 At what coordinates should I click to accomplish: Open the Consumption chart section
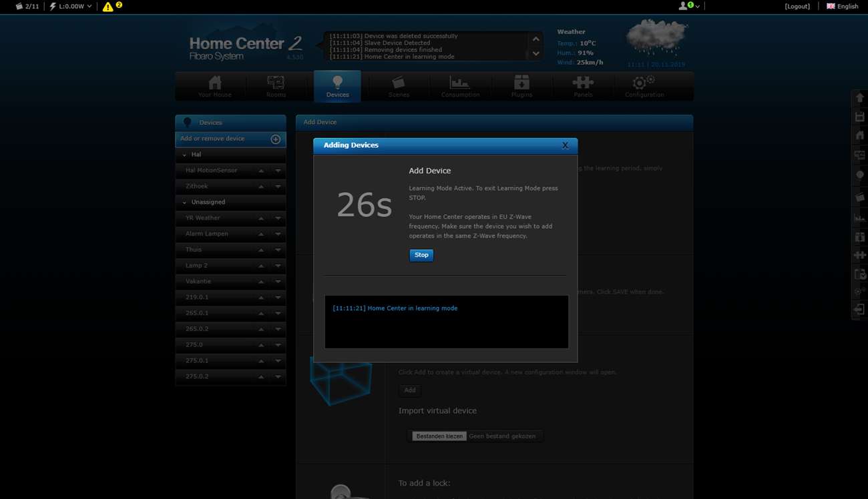pyautogui.click(x=460, y=87)
